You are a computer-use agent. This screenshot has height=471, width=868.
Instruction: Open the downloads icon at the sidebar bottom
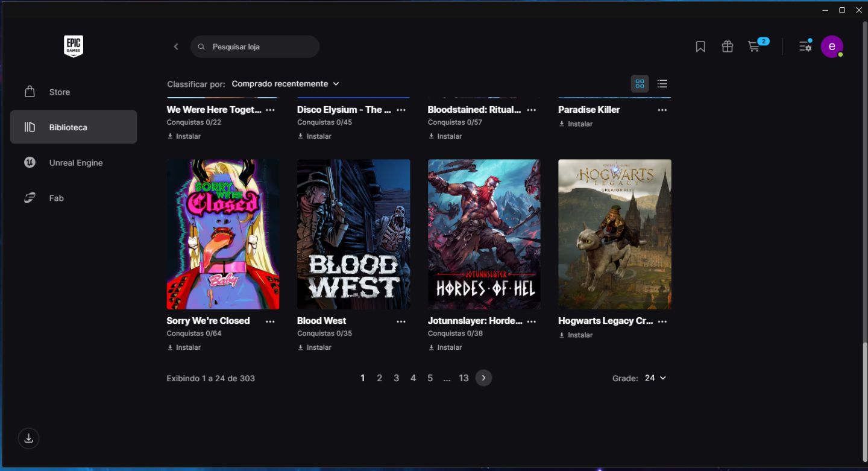[x=28, y=438]
